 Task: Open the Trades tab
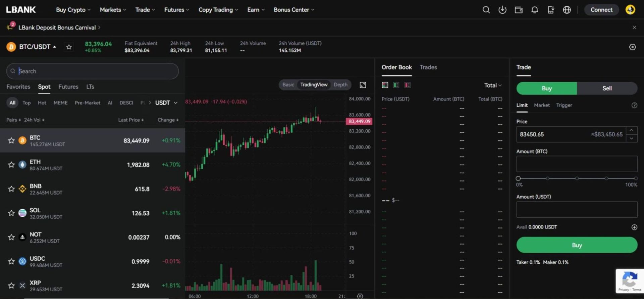(428, 67)
